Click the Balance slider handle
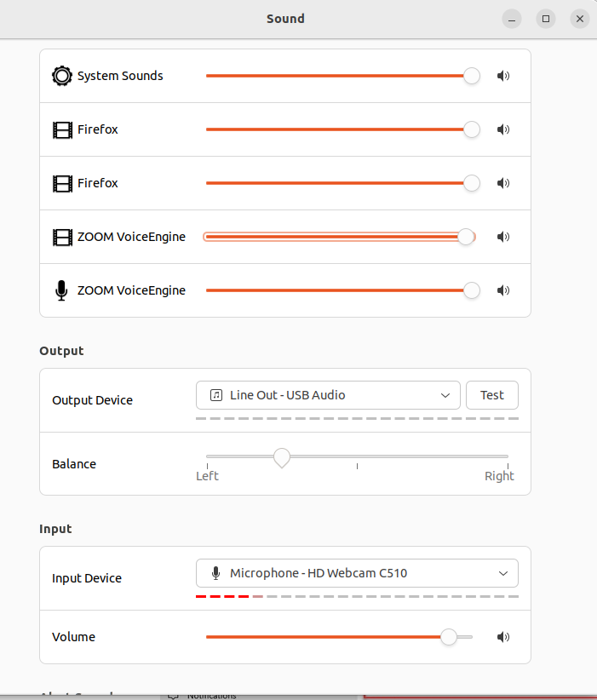 tap(282, 458)
